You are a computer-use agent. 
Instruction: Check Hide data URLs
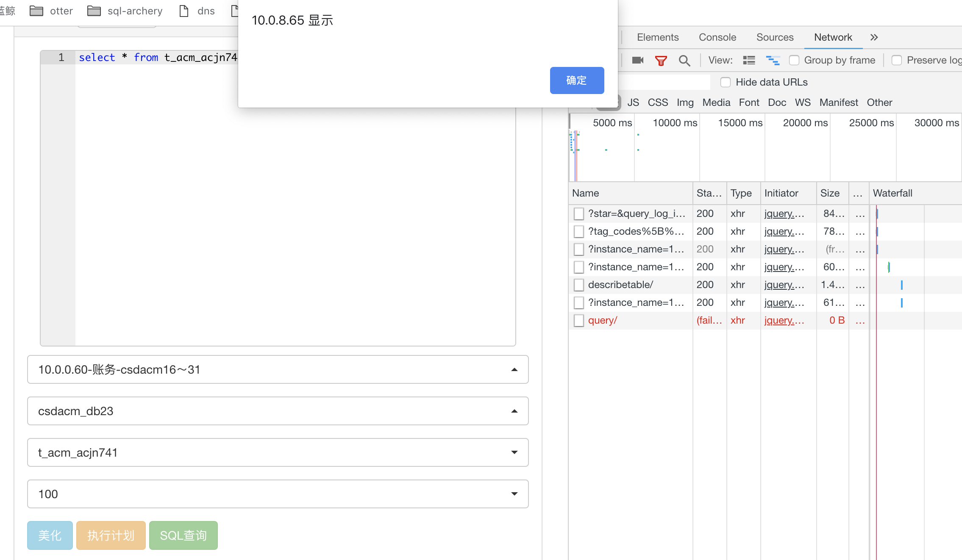point(726,82)
